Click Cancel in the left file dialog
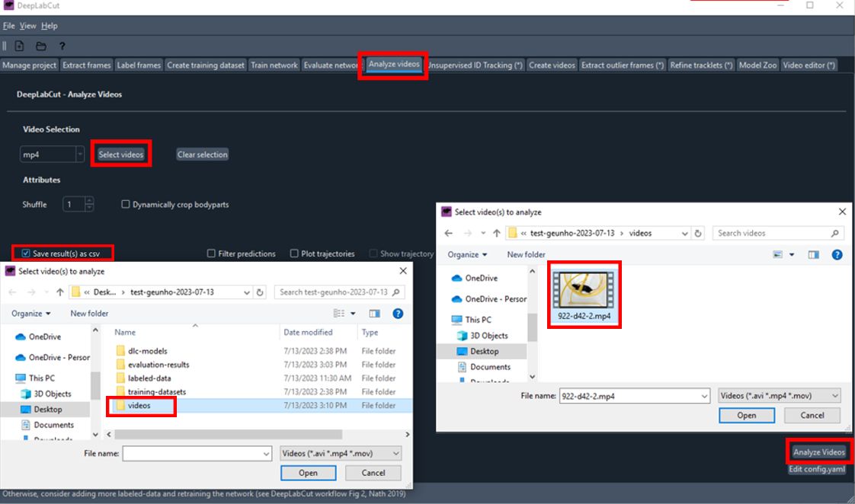The image size is (855, 504). [373, 473]
